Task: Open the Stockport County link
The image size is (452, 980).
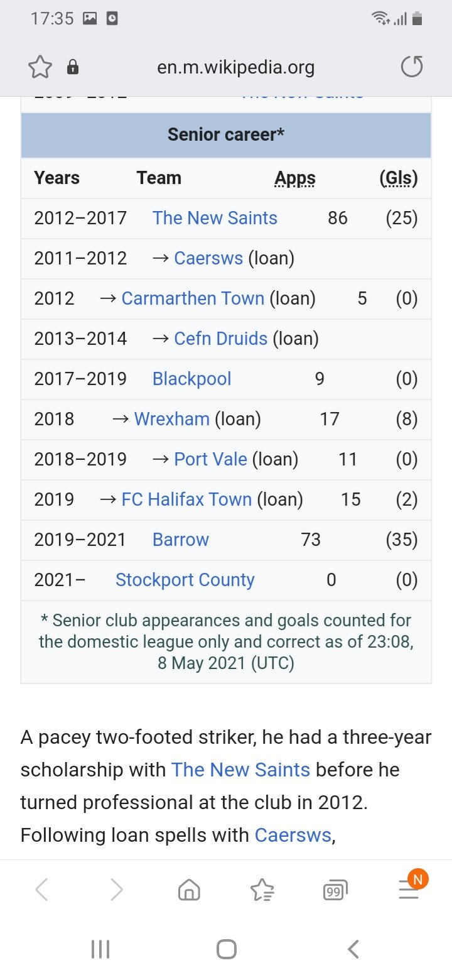Action: pyautogui.click(x=185, y=580)
